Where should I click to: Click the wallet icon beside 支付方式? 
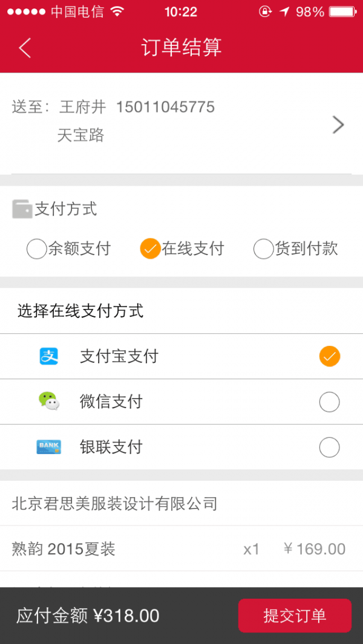[22, 209]
